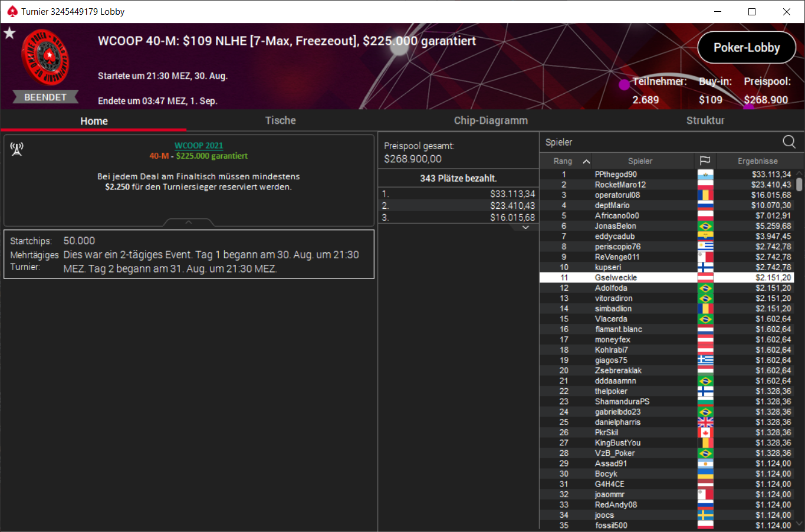Follow the WCOOP 2021 link
This screenshot has height=532, width=805.
(199, 146)
